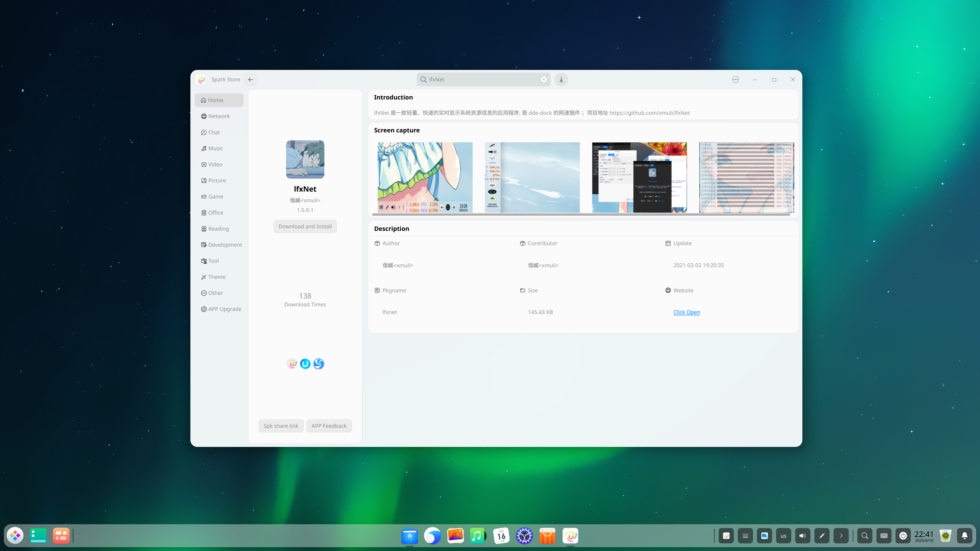Click the Spk share link button

281,425
